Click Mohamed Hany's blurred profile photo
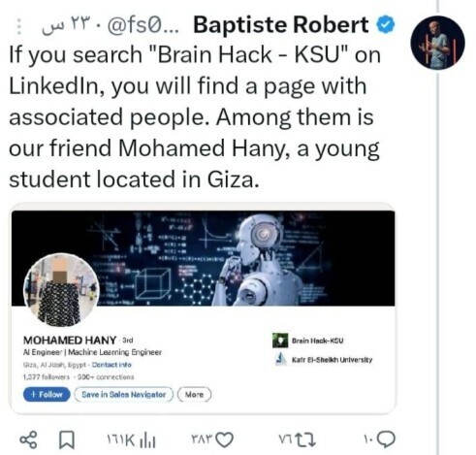 (61, 290)
